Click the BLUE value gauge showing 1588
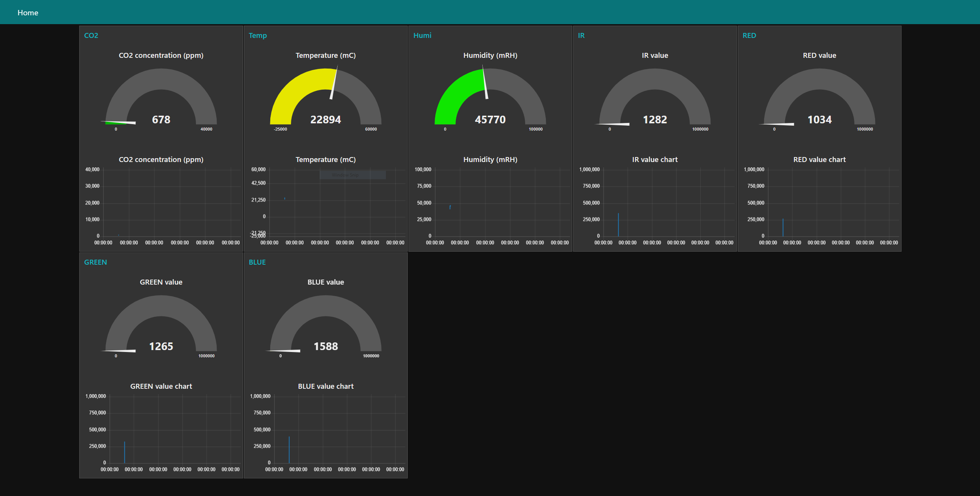Screen dimensions: 980x496 [325, 346]
